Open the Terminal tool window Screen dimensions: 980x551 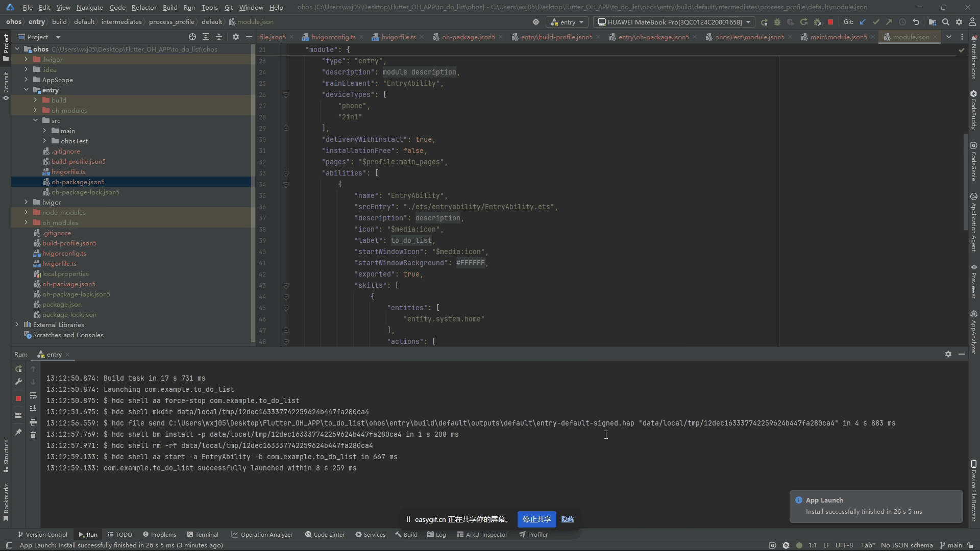[x=203, y=534]
